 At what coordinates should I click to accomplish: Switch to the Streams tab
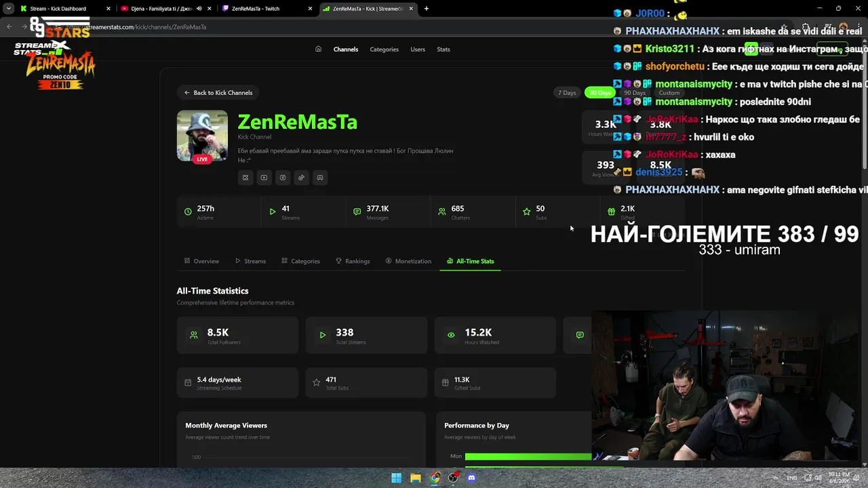pos(250,261)
